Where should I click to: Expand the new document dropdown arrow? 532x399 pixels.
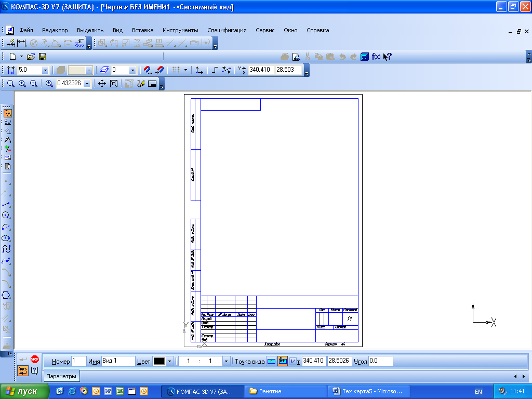[21, 57]
